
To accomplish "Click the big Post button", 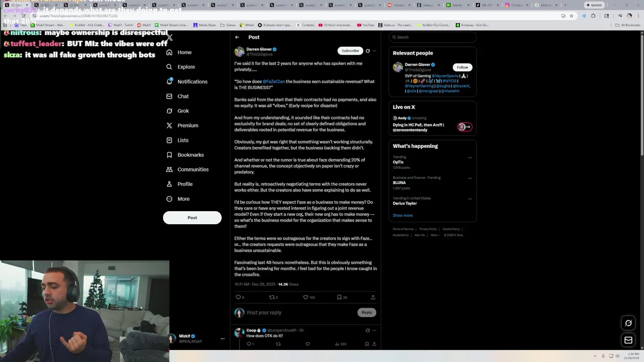I will coord(192,218).
